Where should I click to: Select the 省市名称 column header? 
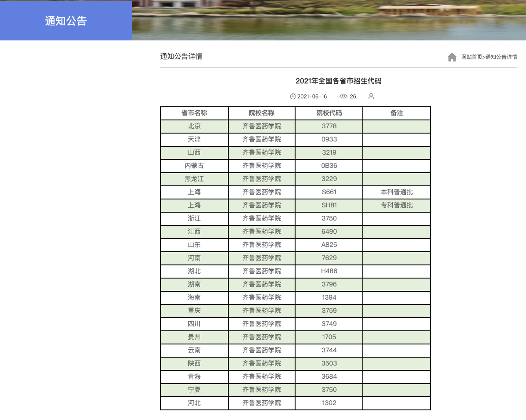(x=194, y=113)
